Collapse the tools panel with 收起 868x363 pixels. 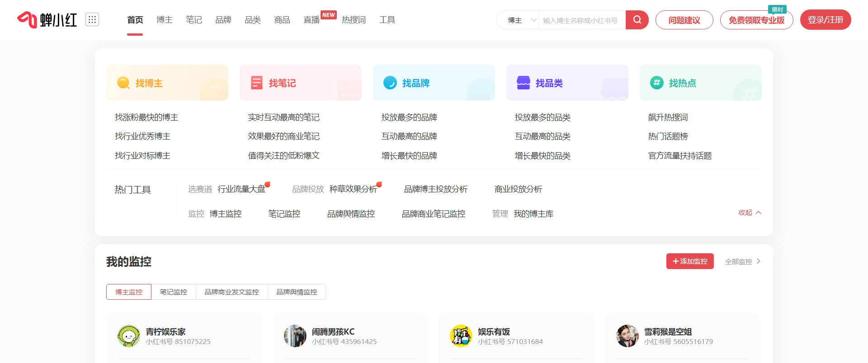tap(750, 213)
